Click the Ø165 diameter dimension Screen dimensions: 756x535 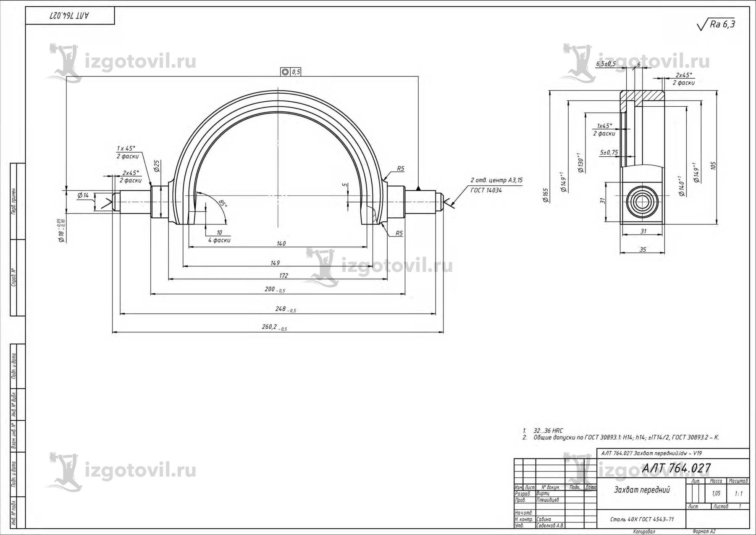point(546,195)
